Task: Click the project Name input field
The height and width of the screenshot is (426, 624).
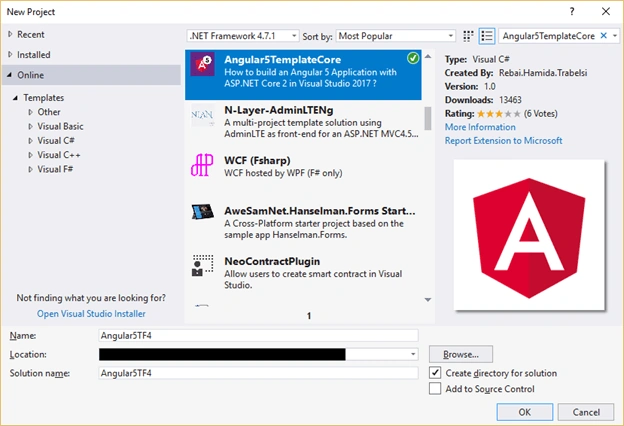Action: [x=258, y=336]
